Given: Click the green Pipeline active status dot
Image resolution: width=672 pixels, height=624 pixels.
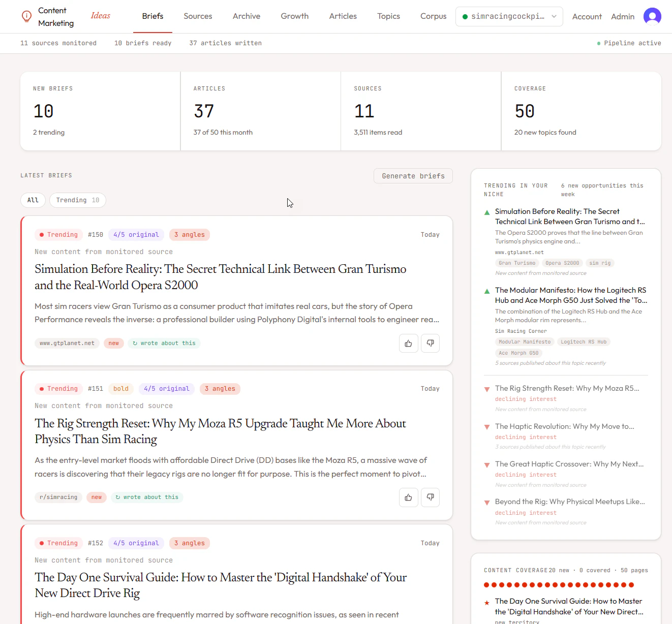Looking at the screenshot, I should pyautogui.click(x=598, y=43).
